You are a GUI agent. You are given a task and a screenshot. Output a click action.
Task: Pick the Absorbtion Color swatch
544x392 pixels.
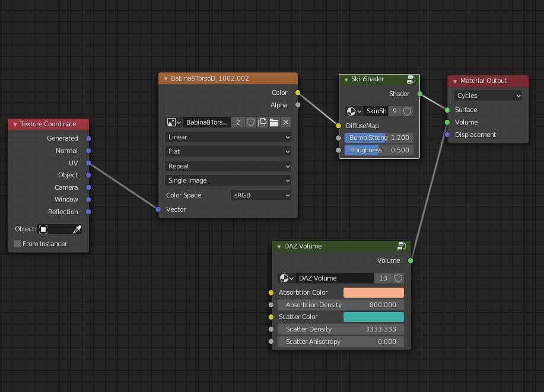[x=374, y=293]
